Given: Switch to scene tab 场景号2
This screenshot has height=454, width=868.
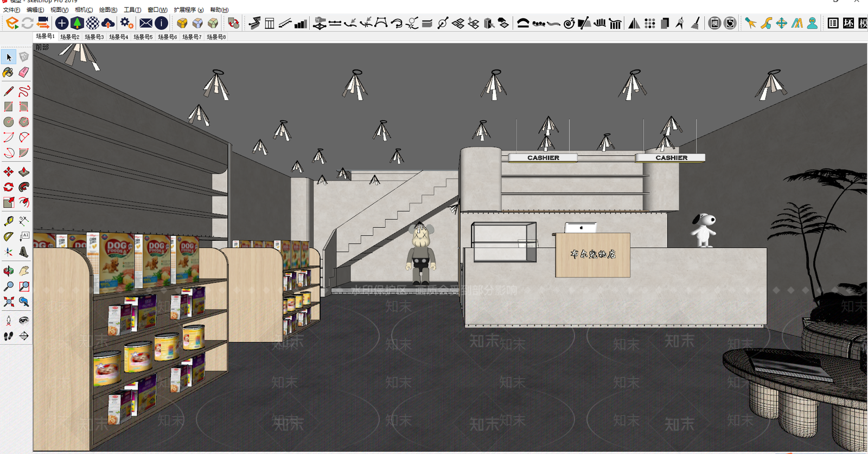Looking at the screenshot, I should 70,37.
